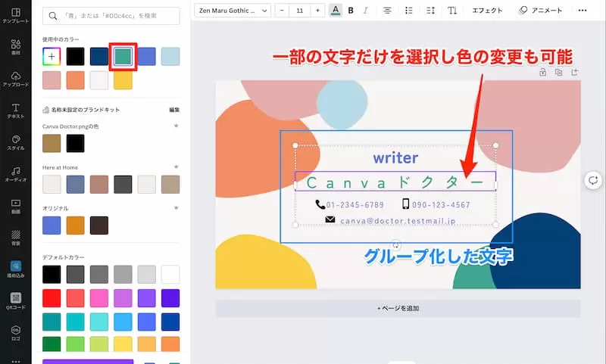Open the 素材 (Elements) sidebar tab
This screenshot has height=364, width=606.
pyautogui.click(x=15, y=47)
